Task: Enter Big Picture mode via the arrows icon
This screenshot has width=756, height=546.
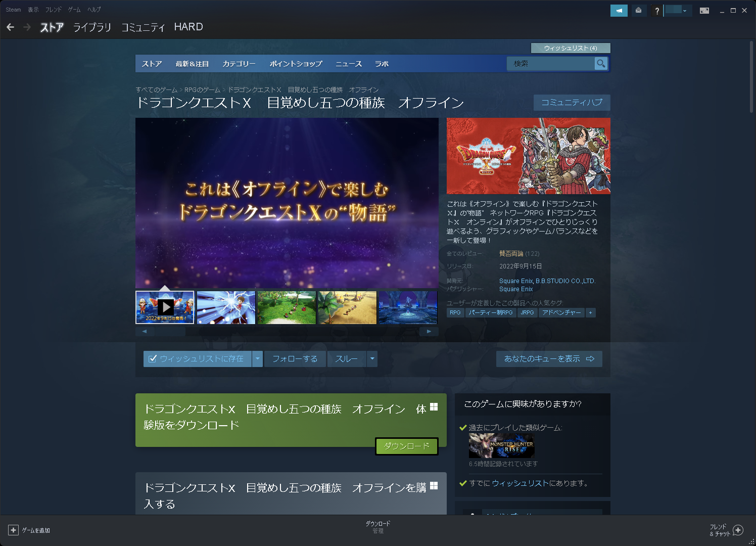Action: point(704,10)
